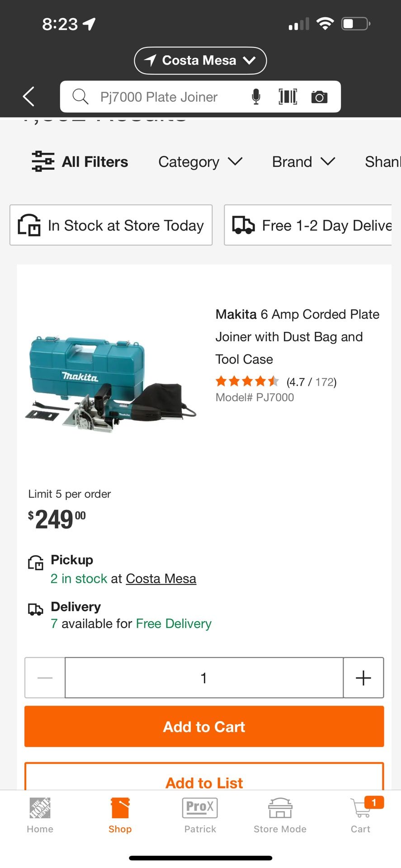Increase quantity with the plus button
The width and height of the screenshot is (401, 868).
(x=363, y=678)
